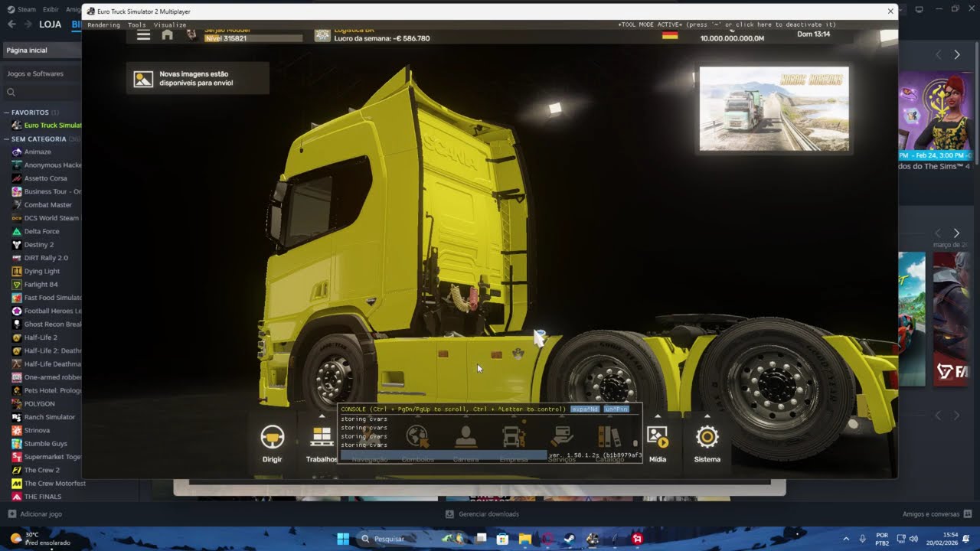The width and height of the screenshot is (980, 551).
Task: Click the 10.000.000.000,0M money balance
Action: (x=732, y=38)
